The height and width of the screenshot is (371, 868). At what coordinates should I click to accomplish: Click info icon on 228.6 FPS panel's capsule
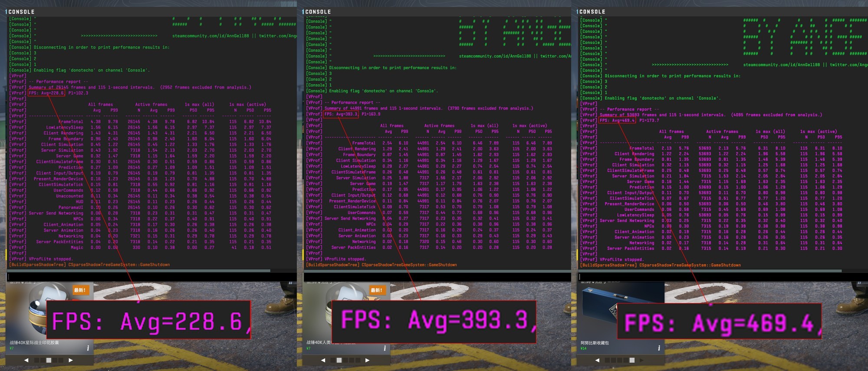[x=88, y=348]
